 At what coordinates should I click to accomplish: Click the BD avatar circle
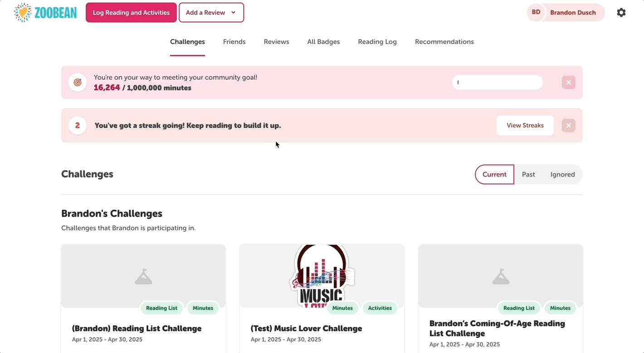(x=536, y=12)
